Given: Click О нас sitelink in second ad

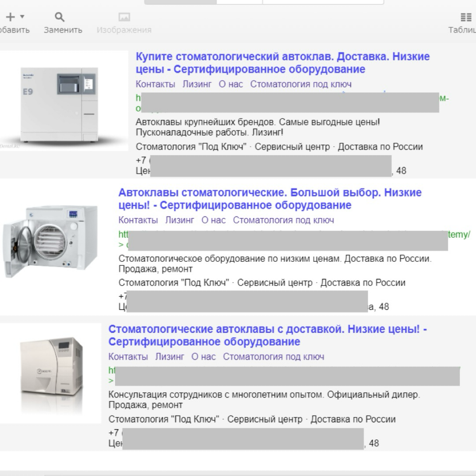Looking at the screenshot, I should [x=213, y=220].
